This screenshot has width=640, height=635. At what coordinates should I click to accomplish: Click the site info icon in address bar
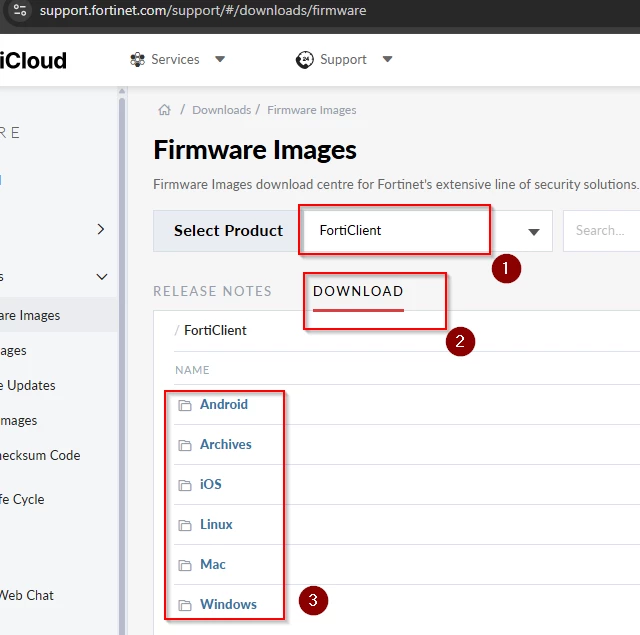[x=19, y=10]
